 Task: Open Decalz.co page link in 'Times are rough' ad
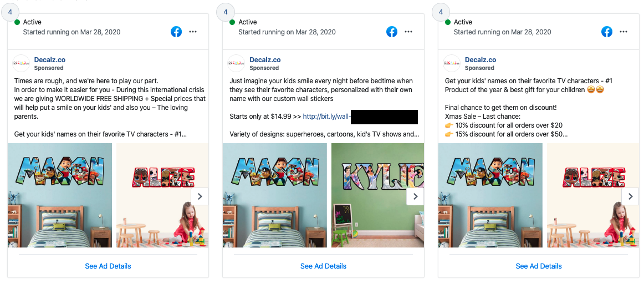coord(50,59)
